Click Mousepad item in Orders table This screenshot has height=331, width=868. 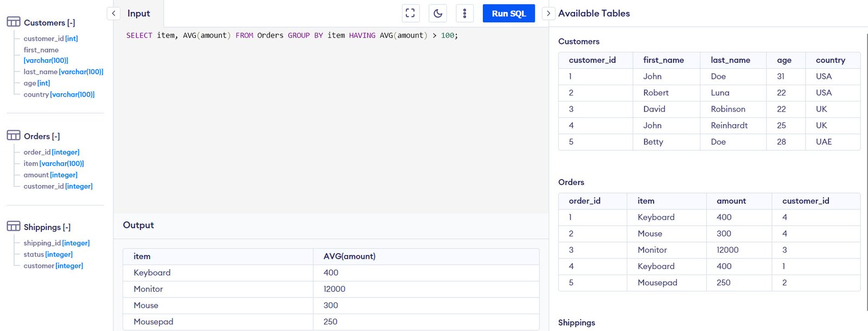[x=658, y=283]
